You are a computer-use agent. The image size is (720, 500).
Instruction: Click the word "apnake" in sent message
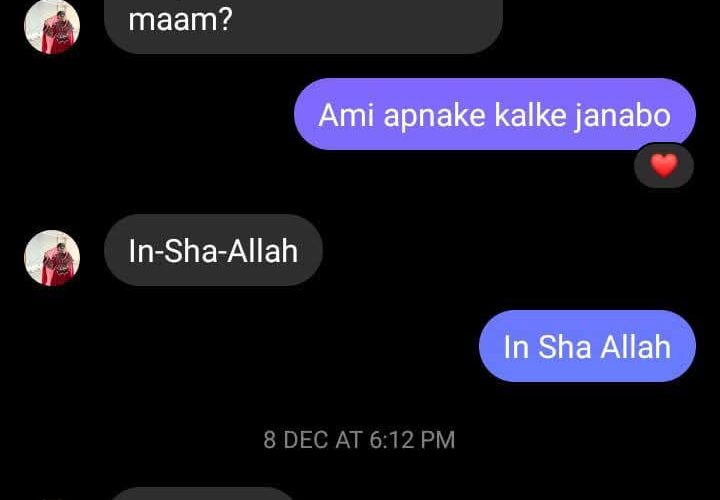tap(434, 117)
